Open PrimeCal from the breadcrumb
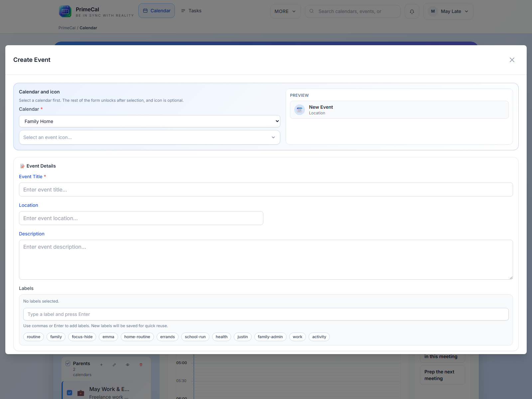The image size is (532, 399). click(66, 28)
